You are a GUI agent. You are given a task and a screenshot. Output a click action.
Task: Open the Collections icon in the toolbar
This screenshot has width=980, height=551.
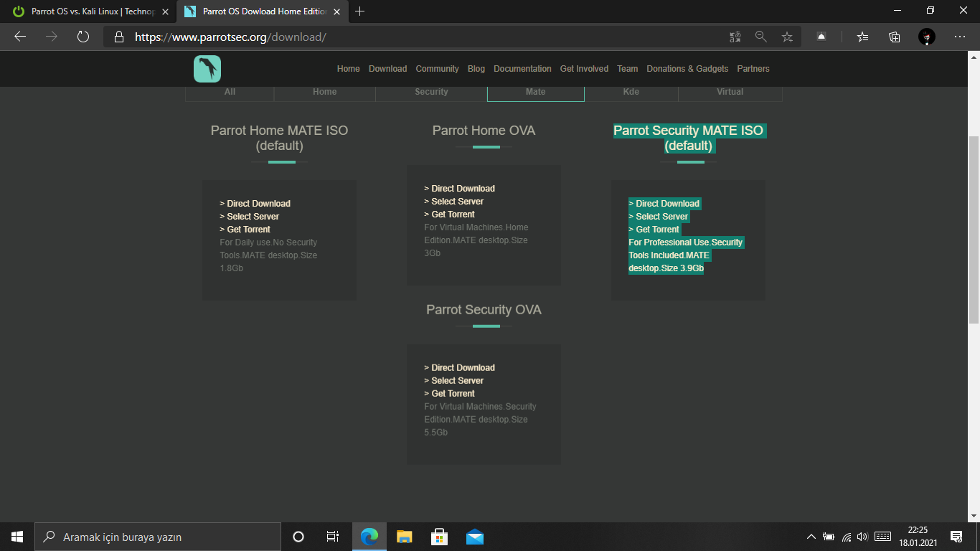pos(895,37)
